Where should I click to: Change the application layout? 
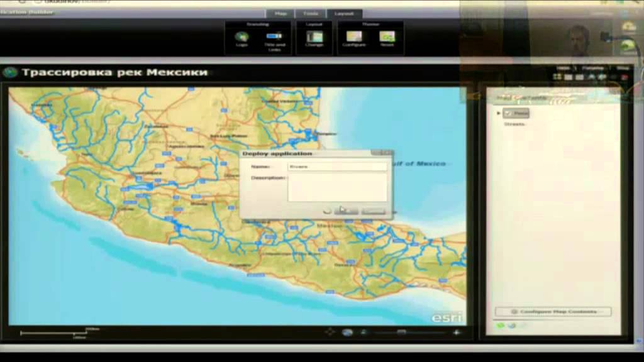point(314,39)
